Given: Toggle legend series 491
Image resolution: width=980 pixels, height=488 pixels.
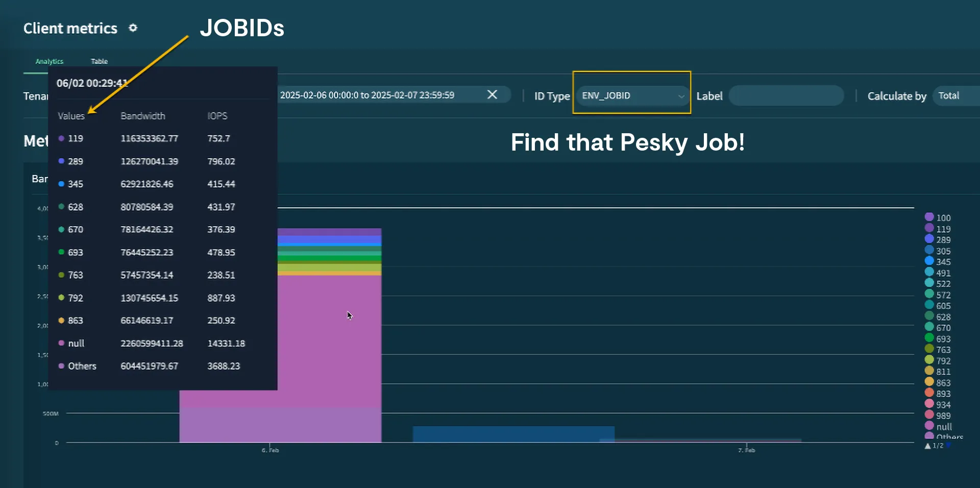Looking at the screenshot, I should pyautogui.click(x=938, y=273).
